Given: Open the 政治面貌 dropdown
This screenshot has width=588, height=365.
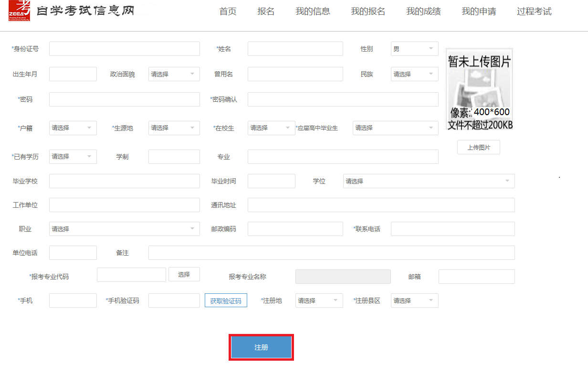Looking at the screenshot, I should pos(174,74).
